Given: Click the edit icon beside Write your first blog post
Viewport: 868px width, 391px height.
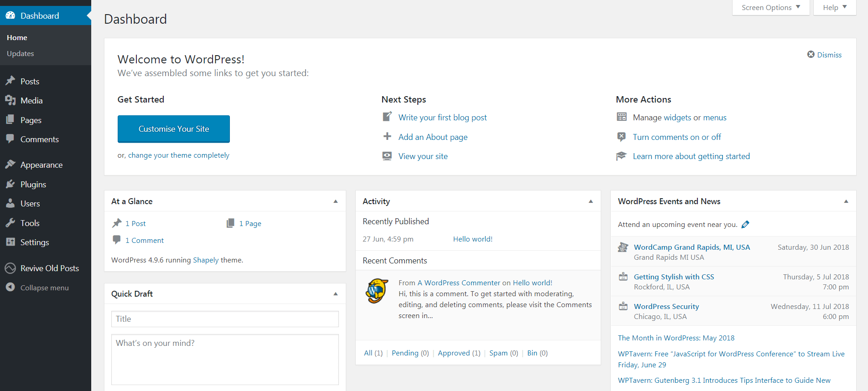Looking at the screenshot, I should (x=387, y=117).
